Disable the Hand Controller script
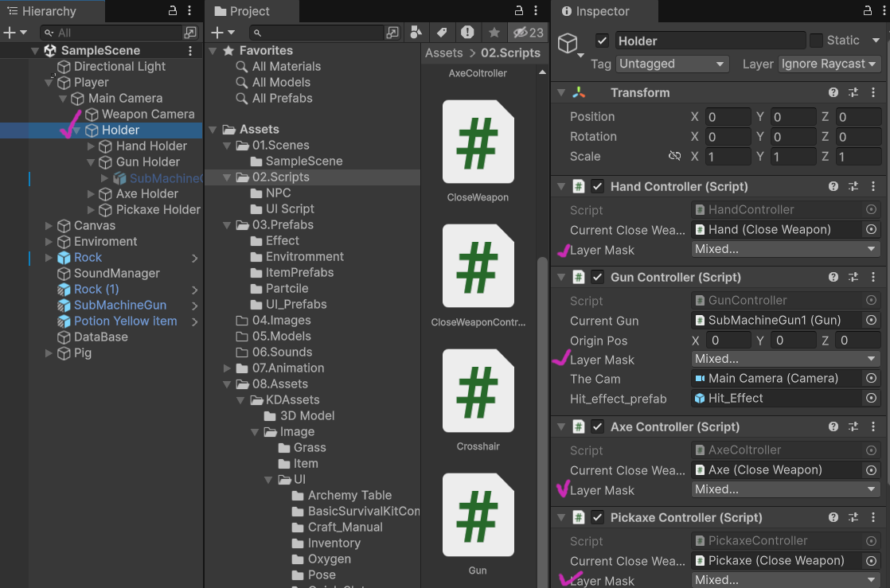This screenshot has width=890, height=588. pyautogui.click(x=597, y=186)
